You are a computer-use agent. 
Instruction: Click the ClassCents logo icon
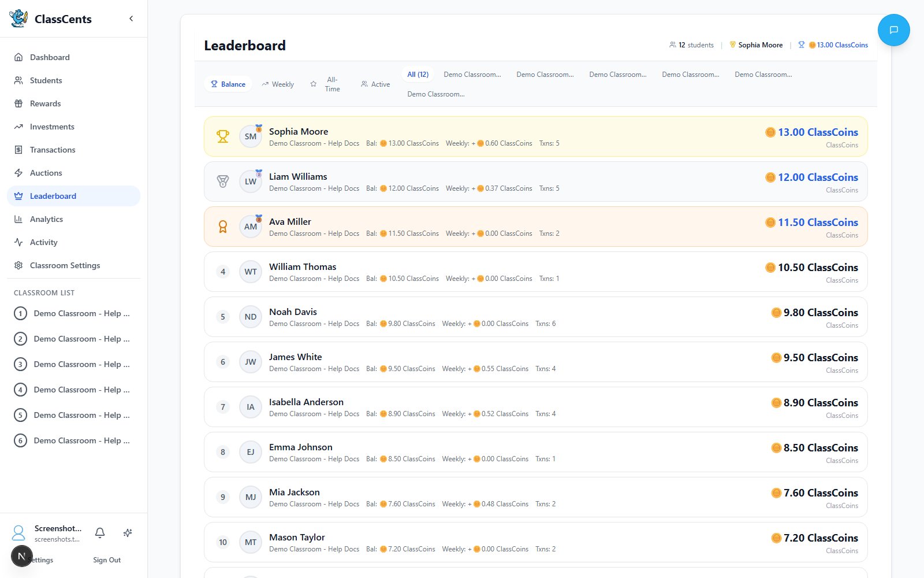click(18, 18)
